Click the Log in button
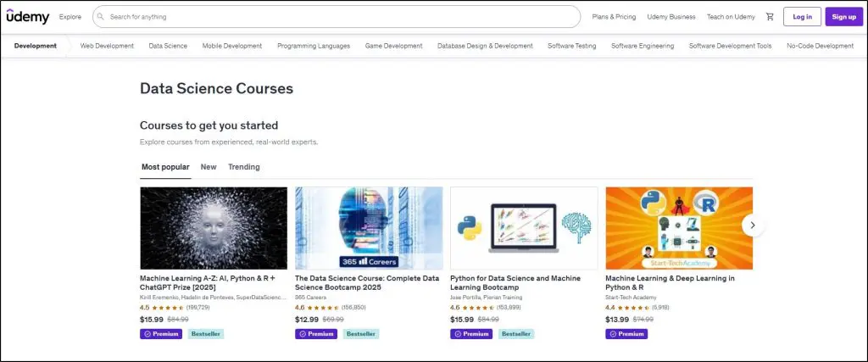 click(x=802, y=17)
